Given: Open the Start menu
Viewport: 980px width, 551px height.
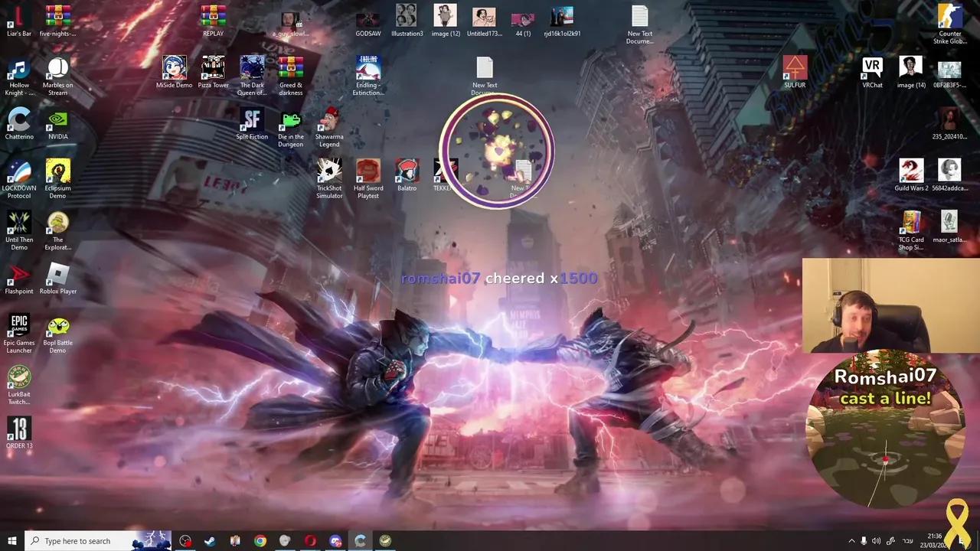Looking at the screenshot, I should click(11, 540).
